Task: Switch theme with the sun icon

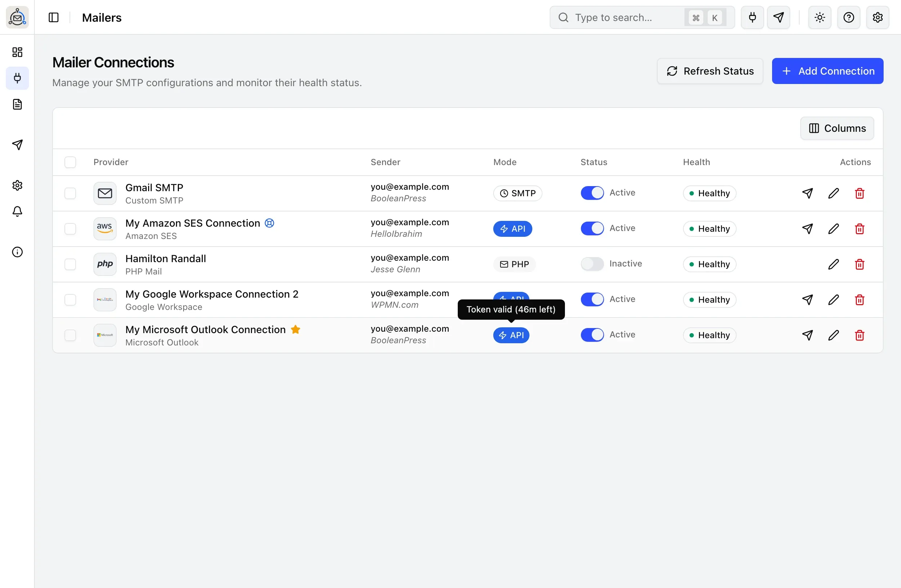Action: [820, 17]
